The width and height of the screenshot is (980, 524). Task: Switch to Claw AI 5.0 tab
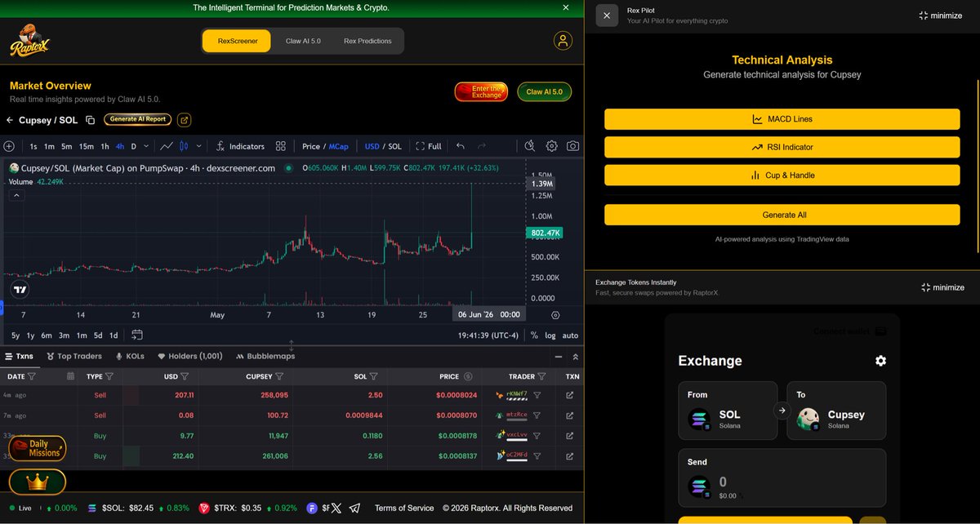point(303,41)
